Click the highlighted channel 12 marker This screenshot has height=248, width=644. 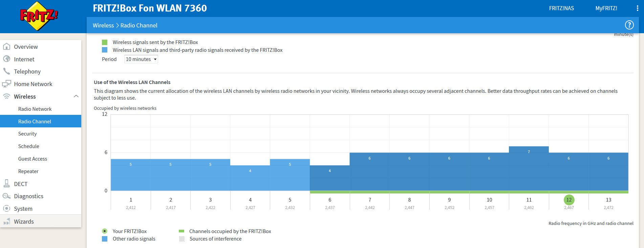coord(569,200)
